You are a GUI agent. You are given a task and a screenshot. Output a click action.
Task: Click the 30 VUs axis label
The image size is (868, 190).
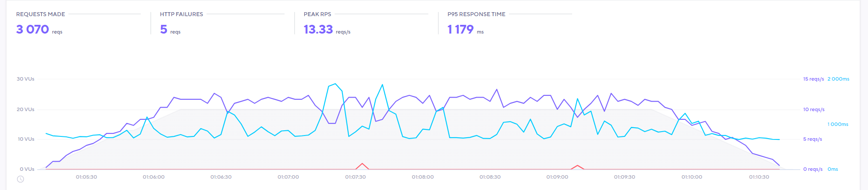tap(25, 79)
